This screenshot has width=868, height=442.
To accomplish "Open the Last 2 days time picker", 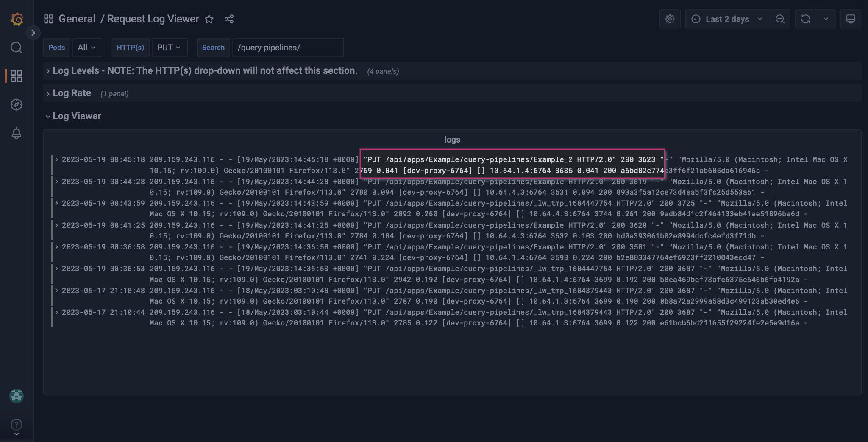I will coord(726,19).
